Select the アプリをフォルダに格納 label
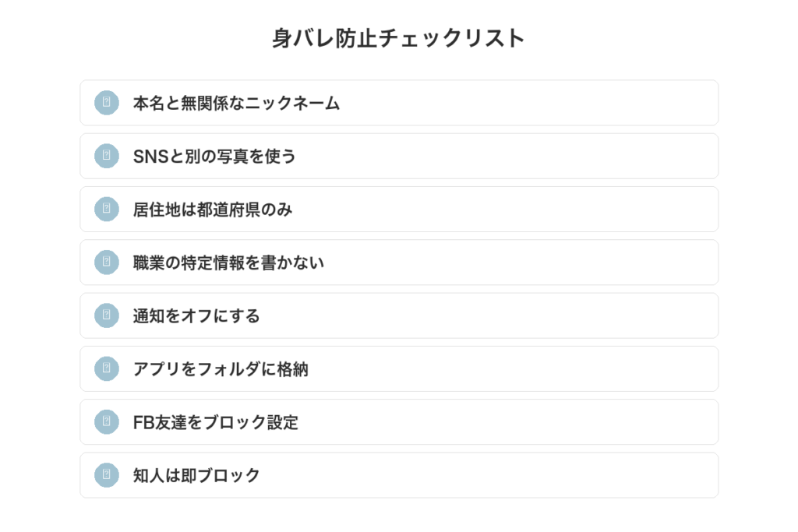 click(x=221, y=368)
